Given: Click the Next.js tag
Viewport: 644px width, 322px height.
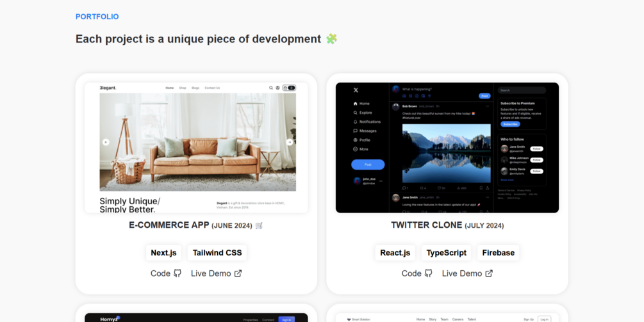Looking at the screenshot, I should pyautogui.click(x=163, y=253).
